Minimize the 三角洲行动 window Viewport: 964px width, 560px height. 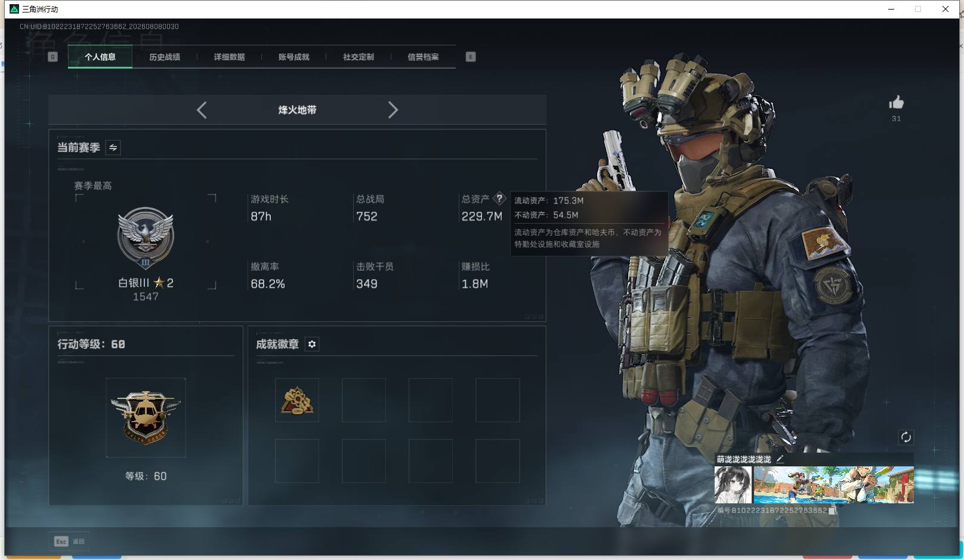tap(891, 9)
